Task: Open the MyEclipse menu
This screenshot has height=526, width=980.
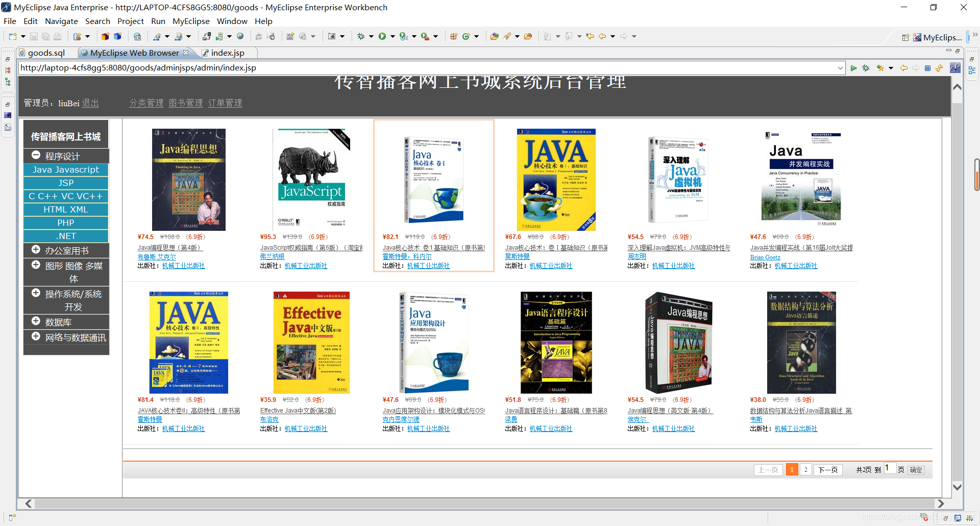Action: pos(191,21)
